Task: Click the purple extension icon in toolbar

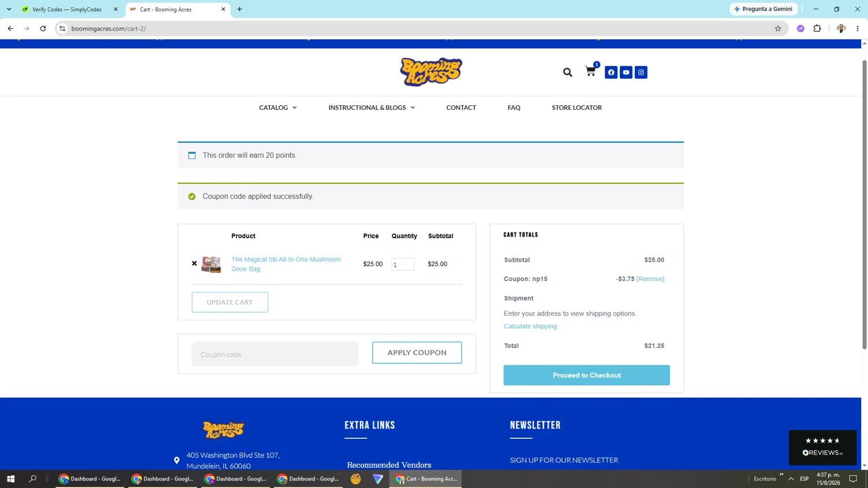Action: click(800, 28)
